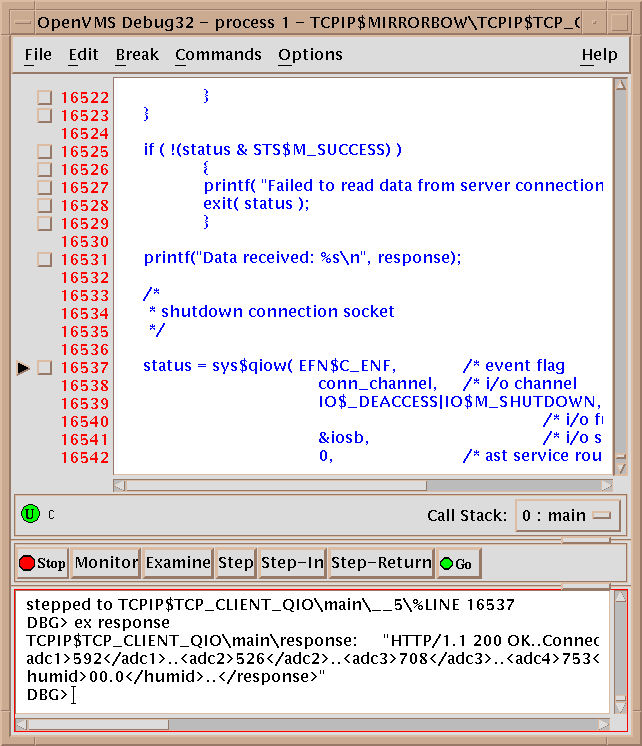Image resolution: width=642 pixels, height=746 pixels.
Task: Open the File menu
Action: [38, 55]
